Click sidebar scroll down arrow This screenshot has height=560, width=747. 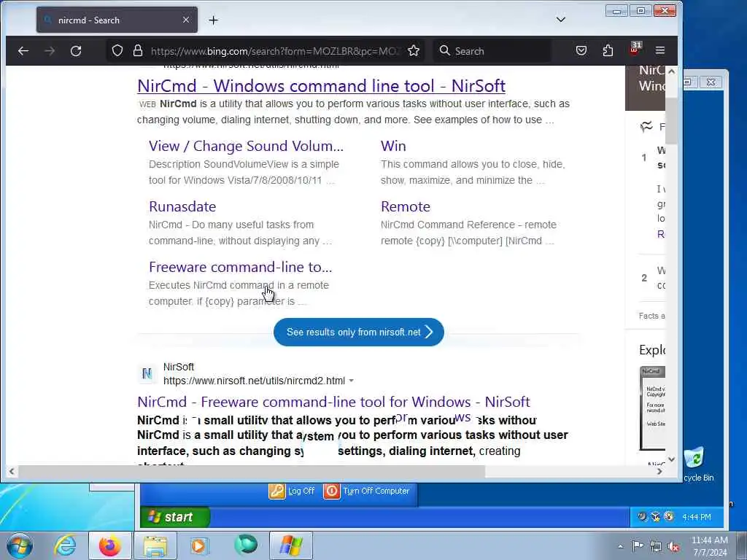(x=671, y=459)
